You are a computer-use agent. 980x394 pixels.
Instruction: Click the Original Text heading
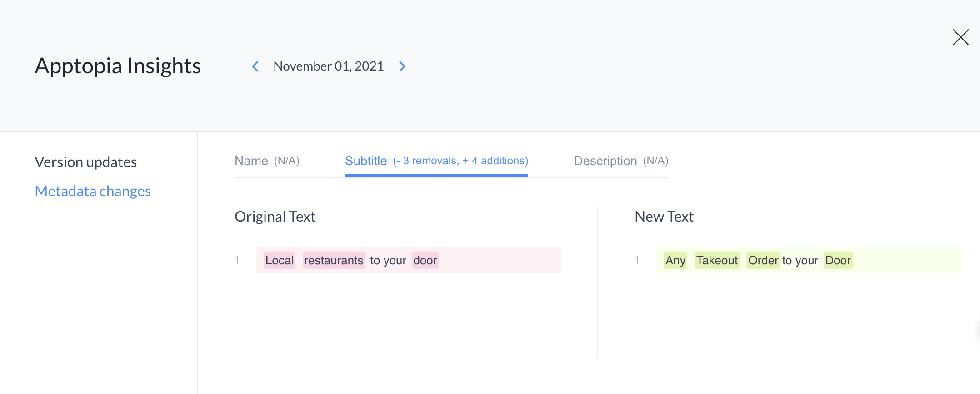(275, 217)
